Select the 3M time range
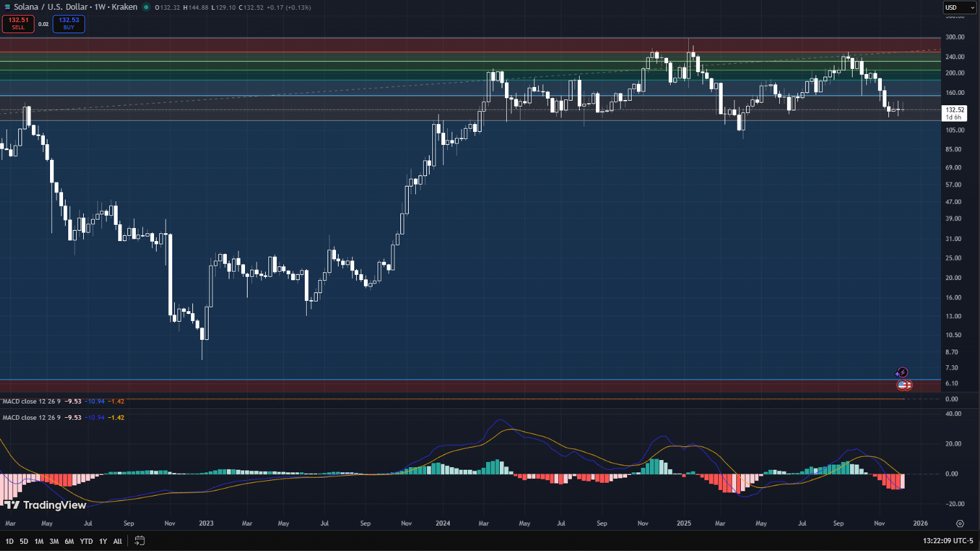The height and width of the screenshot is (551, 980). [54, 541]
